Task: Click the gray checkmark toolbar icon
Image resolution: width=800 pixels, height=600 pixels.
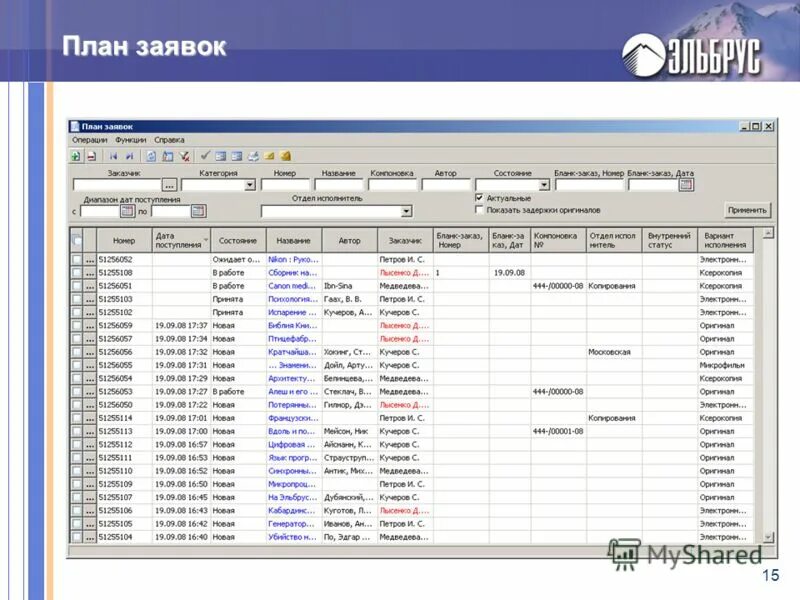Action: point(205,156)
